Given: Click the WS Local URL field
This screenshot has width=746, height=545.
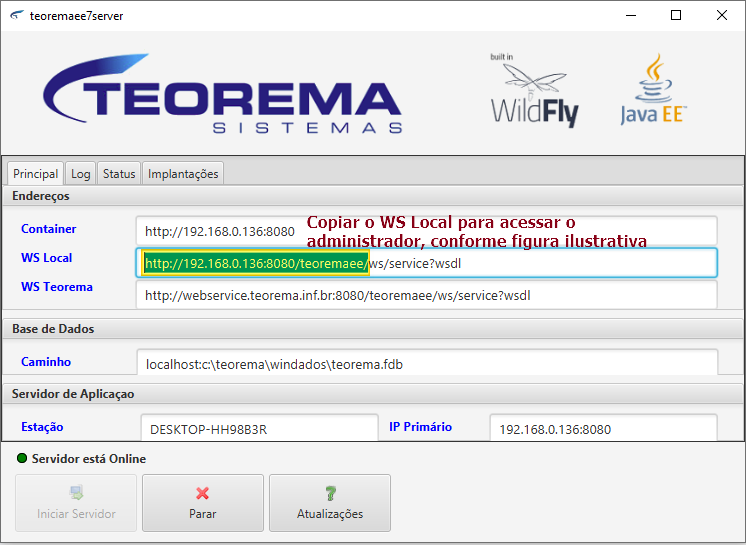Looking at the screenshot, I should coord(426,263).
